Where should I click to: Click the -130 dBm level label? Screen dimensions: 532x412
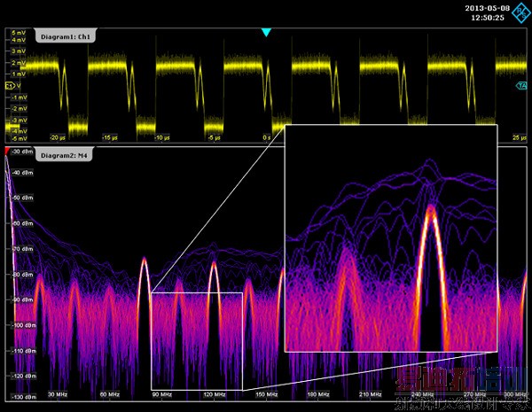click(x=24, y=397)
